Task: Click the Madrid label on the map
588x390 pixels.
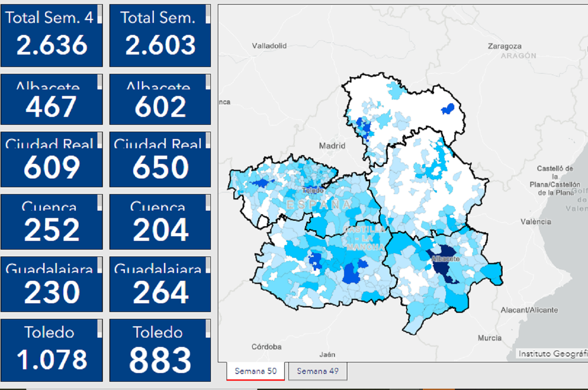Action: coord(332,145)
